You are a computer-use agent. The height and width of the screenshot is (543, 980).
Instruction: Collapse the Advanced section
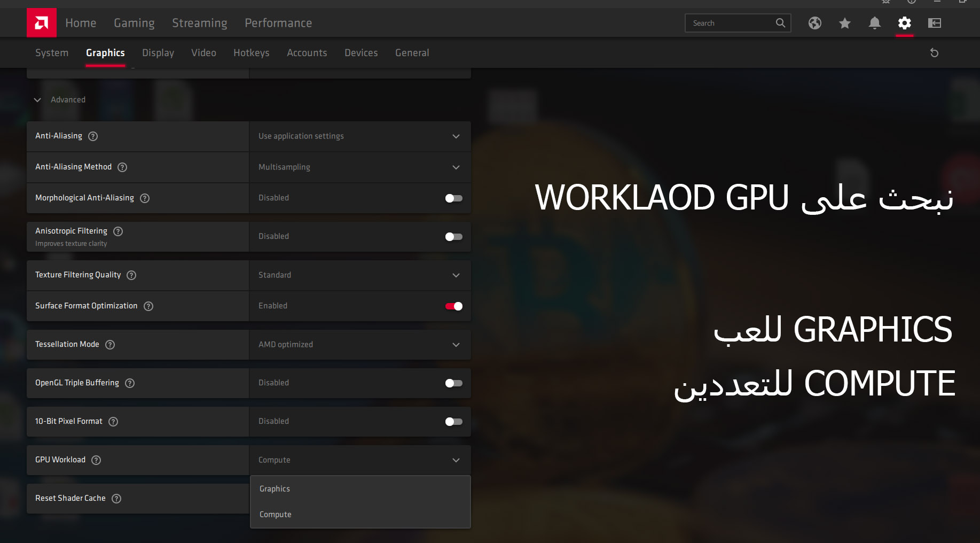pos(37,100)
